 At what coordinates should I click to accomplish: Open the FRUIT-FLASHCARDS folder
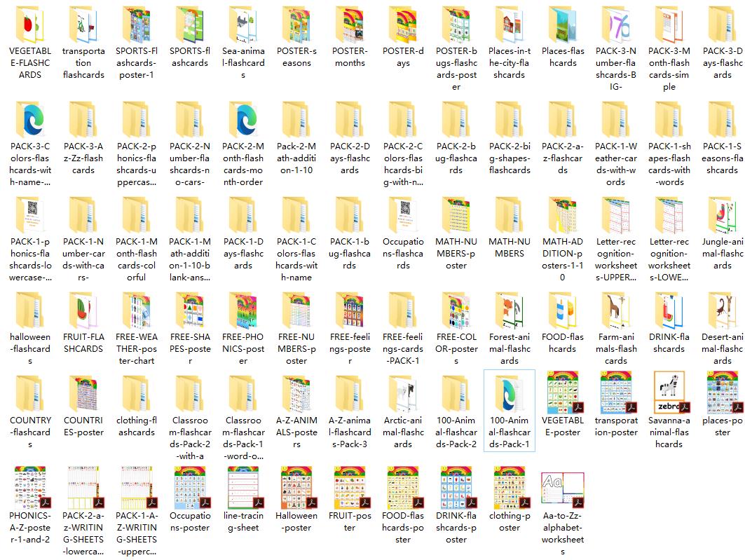coord(83,311)
